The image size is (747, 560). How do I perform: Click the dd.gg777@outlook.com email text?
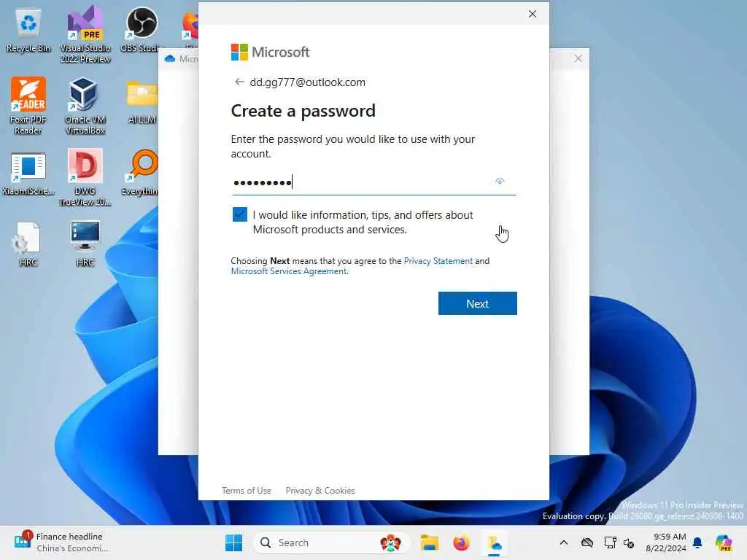[308, 82]
